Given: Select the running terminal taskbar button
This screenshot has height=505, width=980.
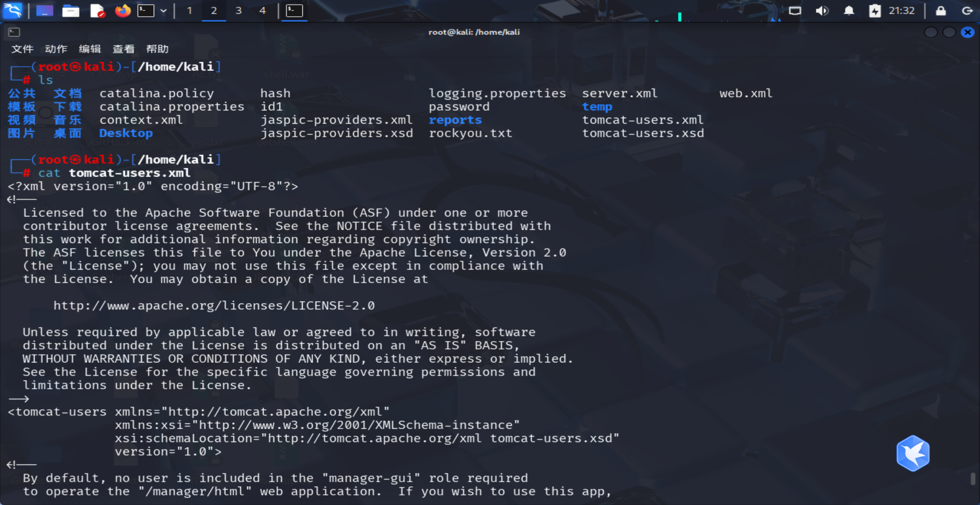Looking at the screenshot, I should tap(294, 11).
